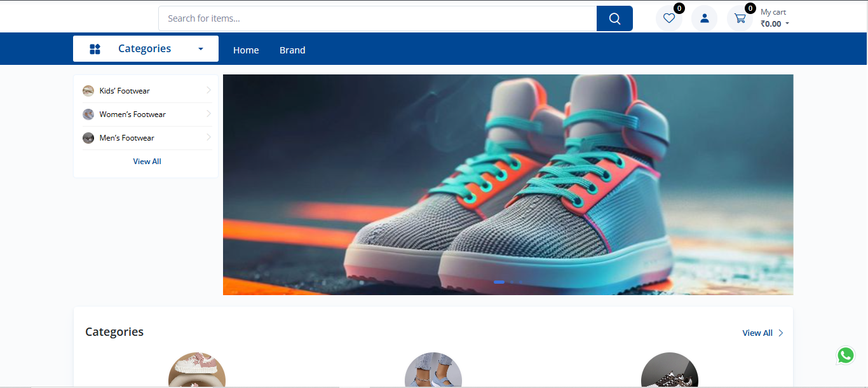Click the search magnifier button
868x388 pixels.
tap(614, 18)
